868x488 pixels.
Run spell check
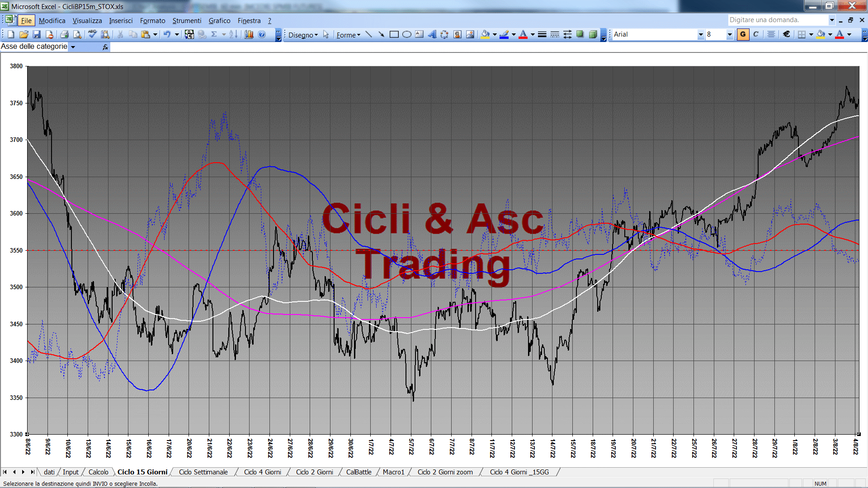pyautogui.click(x=92, y=34)
